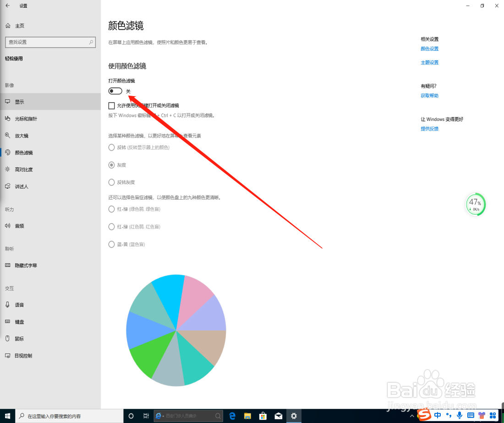Select the 蓝-黄 (蓝色盲) filter
This screenshot has width=504, height=423.
[x=111, y=244]
